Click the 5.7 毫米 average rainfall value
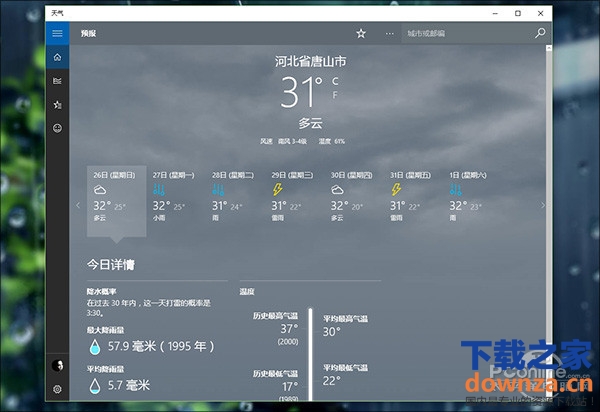 [129, 385]
